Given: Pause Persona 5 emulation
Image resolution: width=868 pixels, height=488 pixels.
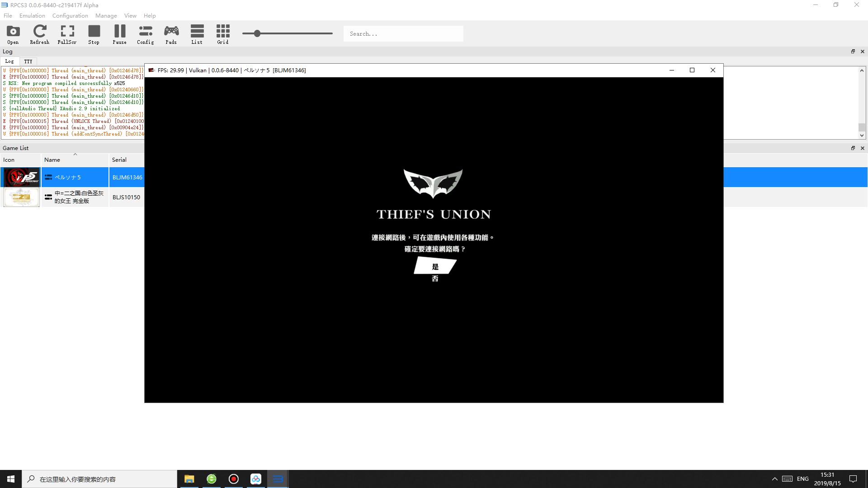Looking at the screenshot, I should click(x=119, y=33).
